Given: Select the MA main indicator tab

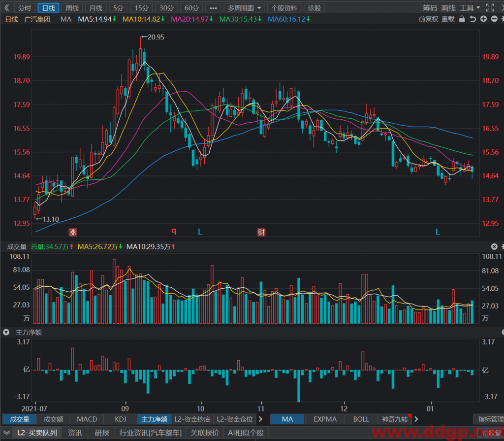Looking at the screenshot, I should pyautogui.click(x=287, y=419).
